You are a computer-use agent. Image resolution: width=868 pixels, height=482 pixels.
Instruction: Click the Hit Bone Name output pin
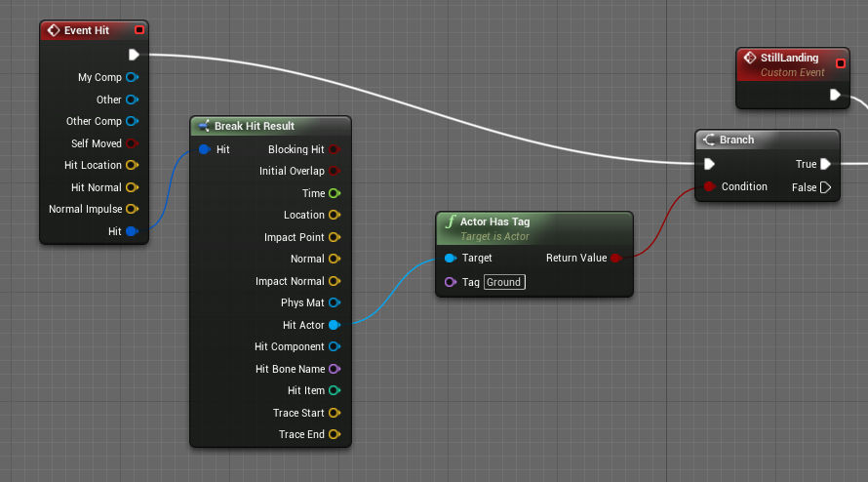pyautogui.click(x=334, y=369)
